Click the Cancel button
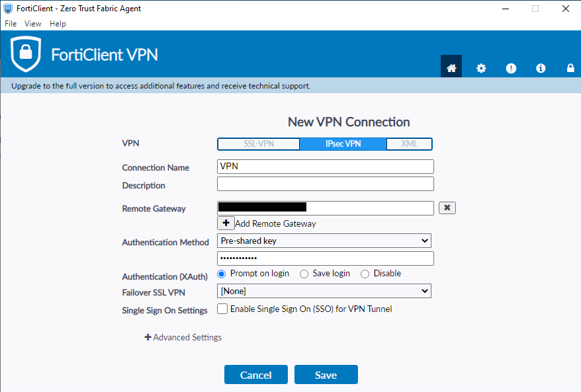This screenshot has width=581, height=392. tap(256, 375)
